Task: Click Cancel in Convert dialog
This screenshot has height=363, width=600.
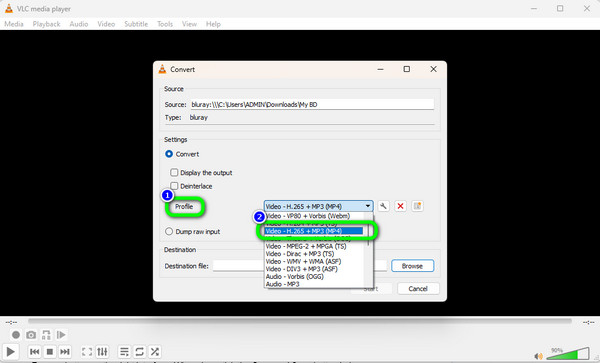Action: click(x=418, y=289)
